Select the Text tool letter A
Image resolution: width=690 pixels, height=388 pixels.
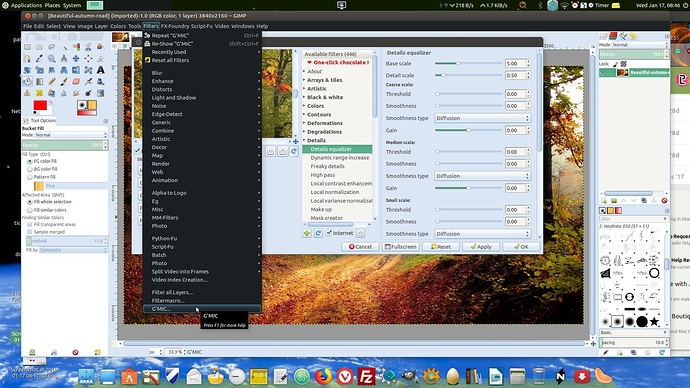coord(100,70)
